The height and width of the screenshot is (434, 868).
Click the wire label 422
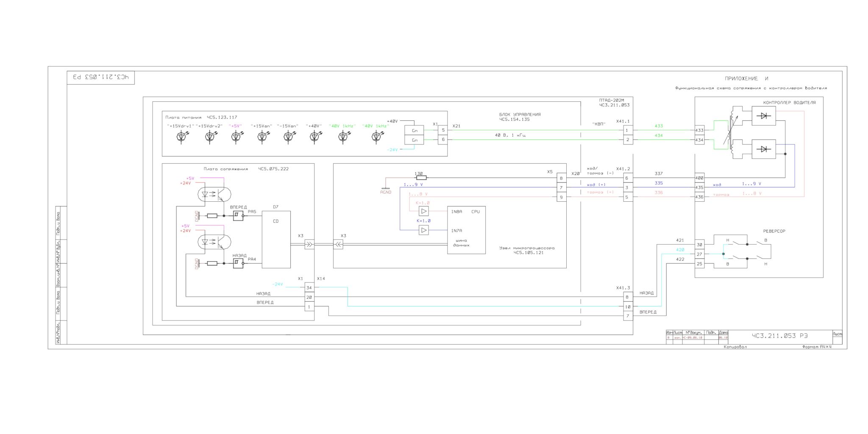point(680,259)
